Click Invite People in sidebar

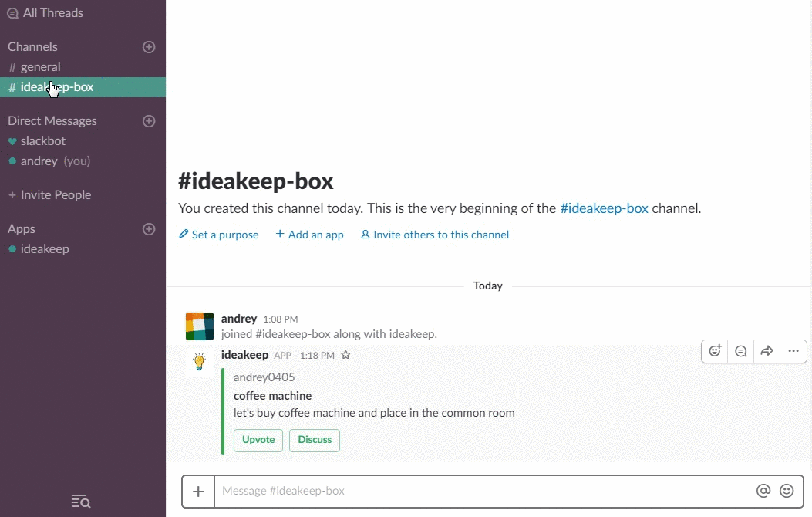(x=49, y=194)
